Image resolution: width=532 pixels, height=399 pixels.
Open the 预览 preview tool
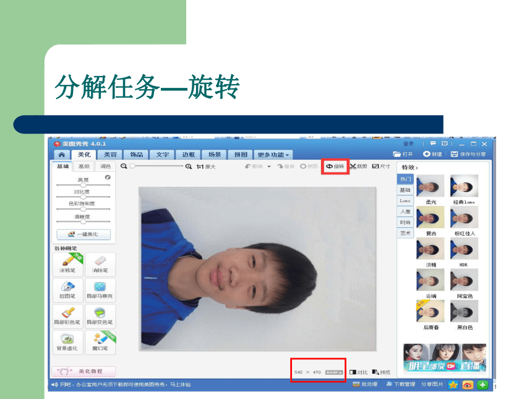point(381,372)
